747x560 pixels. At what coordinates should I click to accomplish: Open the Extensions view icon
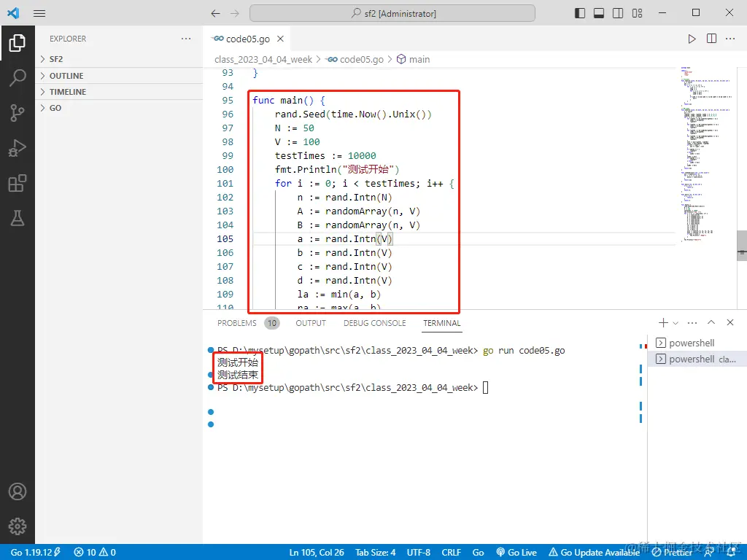(x=18, y=183)
